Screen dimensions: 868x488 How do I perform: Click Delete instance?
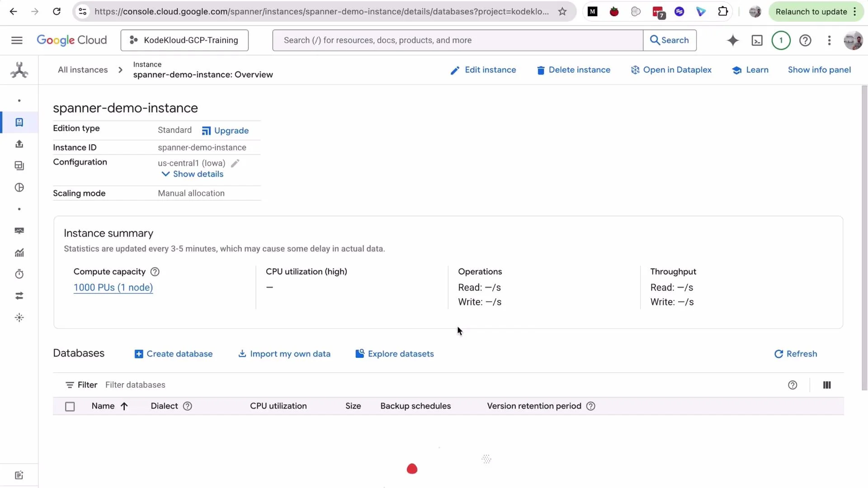(573, 70)
